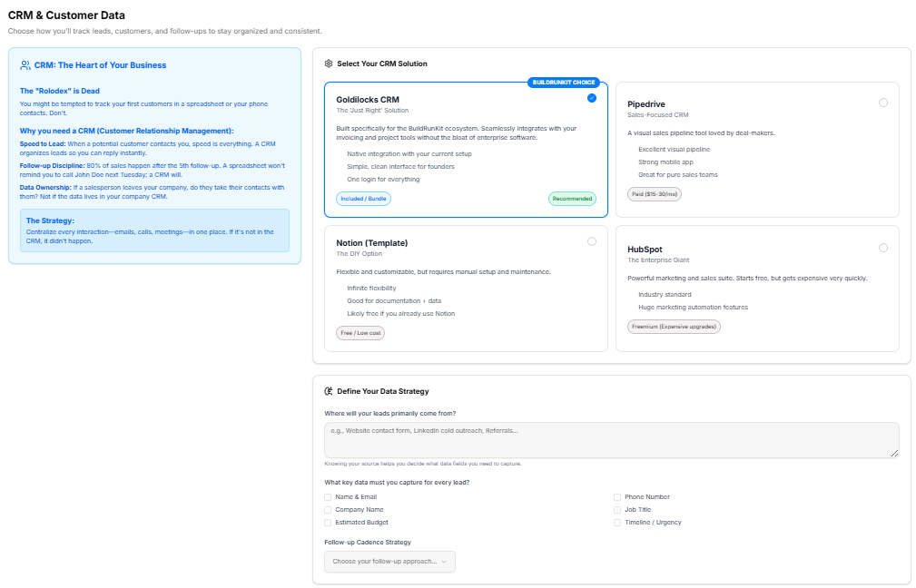Click the Freemium (Expensive upgrades) tag
This screenshot has width=916, height=588.
pos(674,327)
